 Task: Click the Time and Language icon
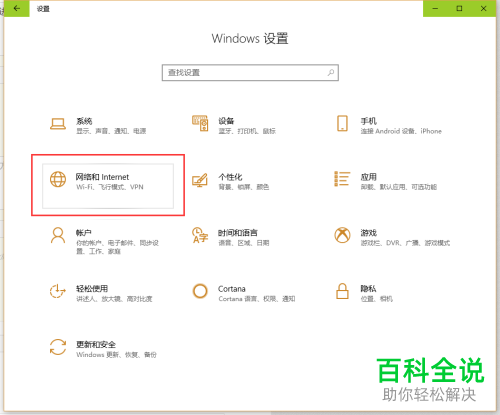pyautogui.click(x=200, y=235)
